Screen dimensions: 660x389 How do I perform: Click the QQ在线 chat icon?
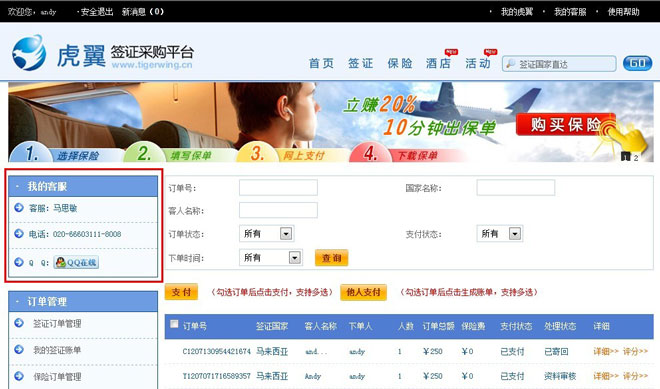[x=76, y=262]
